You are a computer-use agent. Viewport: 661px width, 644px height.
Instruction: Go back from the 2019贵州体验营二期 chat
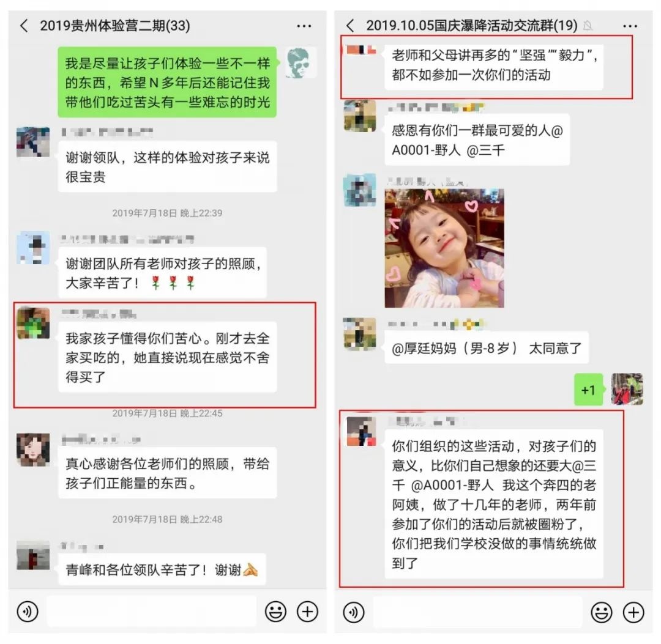click(24, 26)
